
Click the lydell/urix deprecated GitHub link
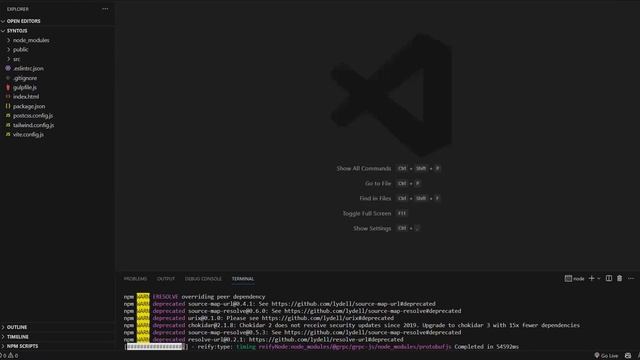328,318
